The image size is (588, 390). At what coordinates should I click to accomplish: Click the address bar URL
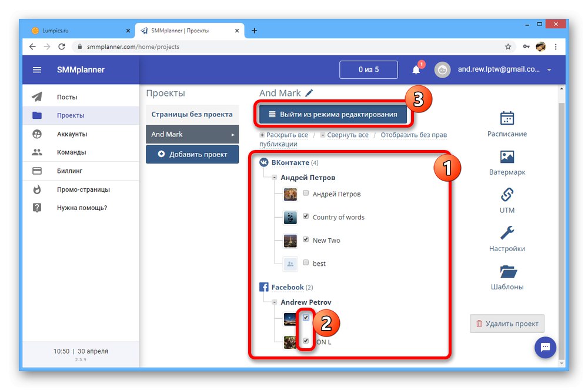point(133,47)
